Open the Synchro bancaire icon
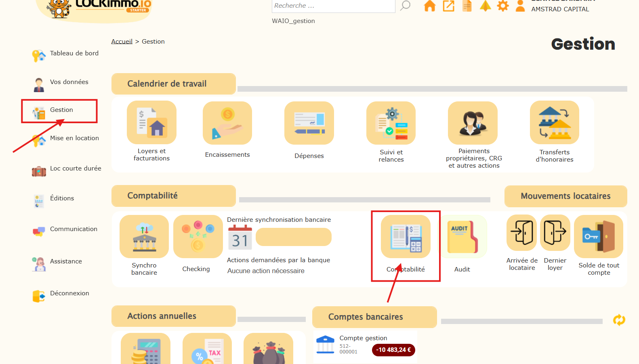The height and width of the screenshot is (364, 639). click(x=144, y=236)
